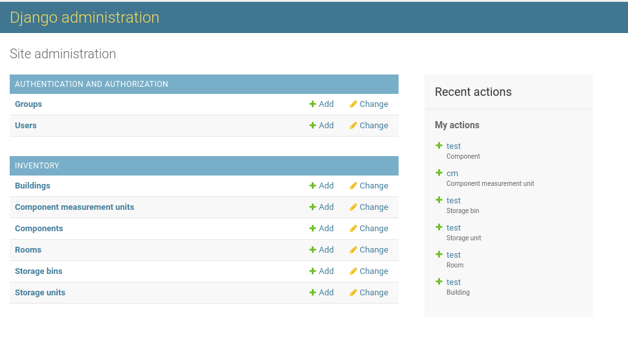628x364 pixels.
Task: Click pencil icon for Component measurement units
Action: (x=353, y=207)
